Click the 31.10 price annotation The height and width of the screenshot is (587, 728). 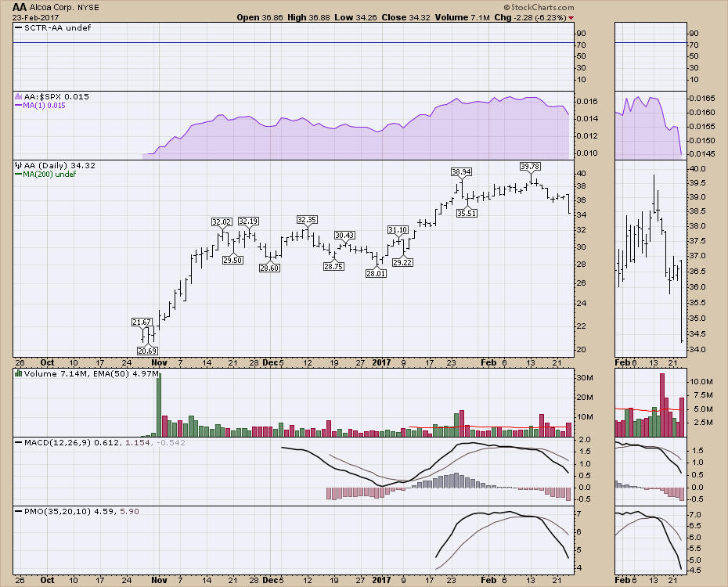[x=398, y=229]
